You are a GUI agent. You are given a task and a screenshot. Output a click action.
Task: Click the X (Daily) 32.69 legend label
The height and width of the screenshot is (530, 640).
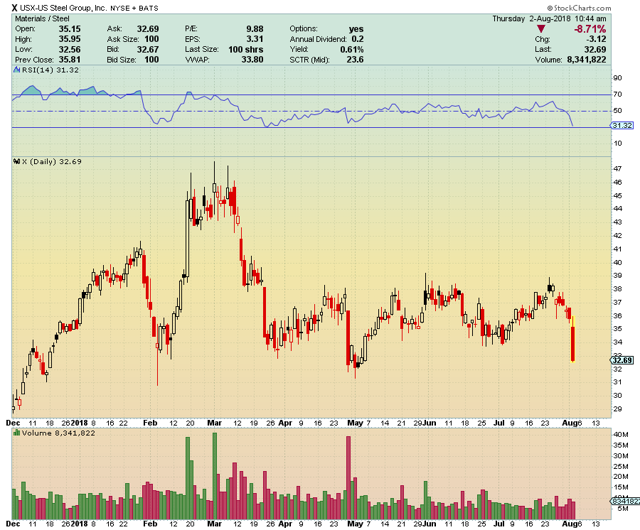click(x=52, y=162)
